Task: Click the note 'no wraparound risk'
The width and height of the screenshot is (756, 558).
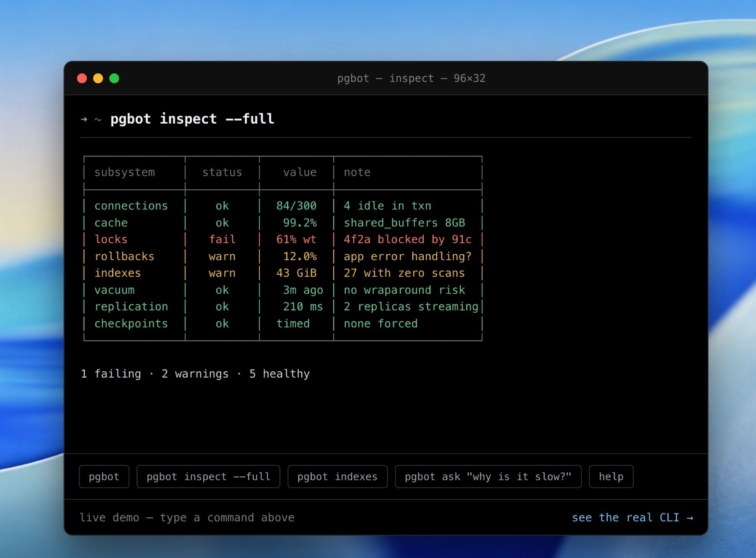Action: [404, 290]
